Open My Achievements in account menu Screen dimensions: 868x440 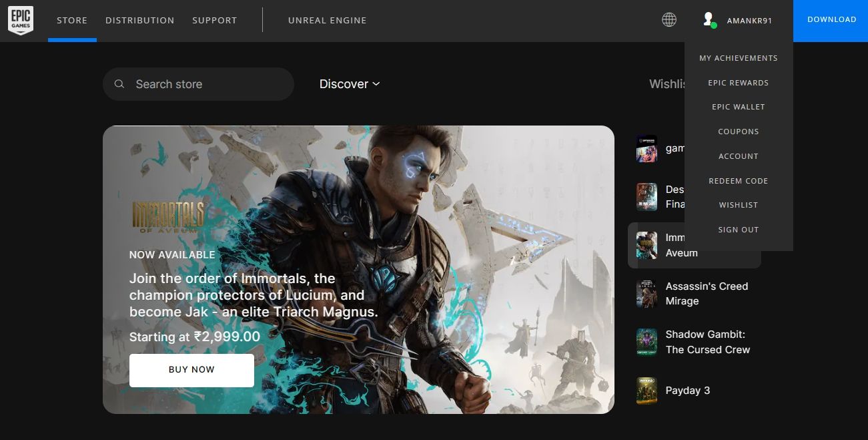tap(738, 58)
